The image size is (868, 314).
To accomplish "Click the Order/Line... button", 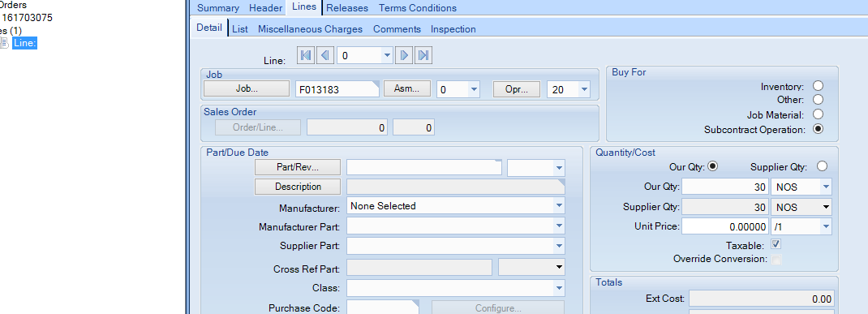I will pyautogui.click(x=258, y=127).
